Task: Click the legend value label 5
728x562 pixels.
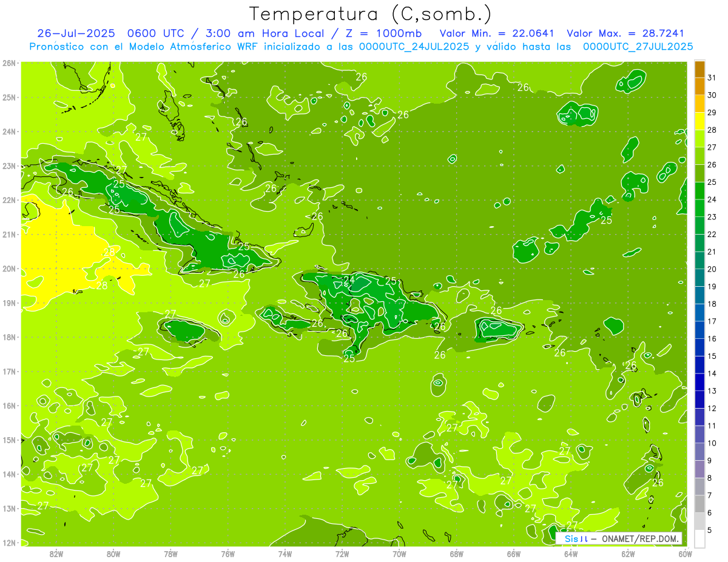Action: click(x=710, y=530)
